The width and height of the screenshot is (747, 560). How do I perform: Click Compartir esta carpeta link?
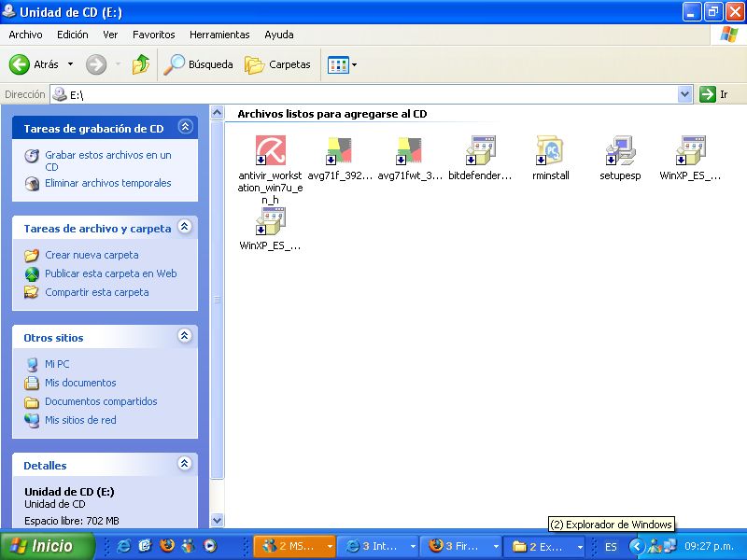pos(97,292)
